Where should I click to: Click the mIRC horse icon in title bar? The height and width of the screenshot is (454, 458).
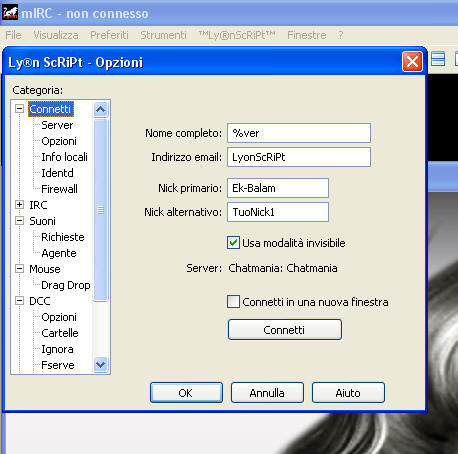click(10, 13)
